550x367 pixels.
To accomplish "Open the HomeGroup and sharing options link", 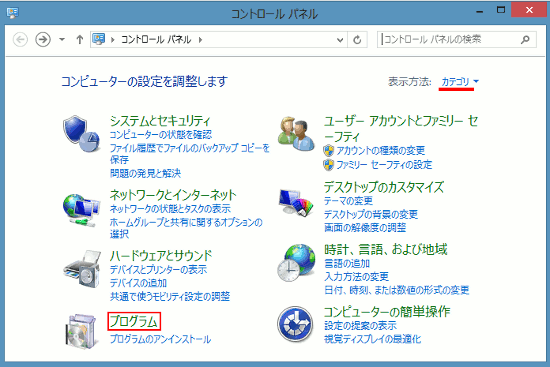I will coord(186,228).
